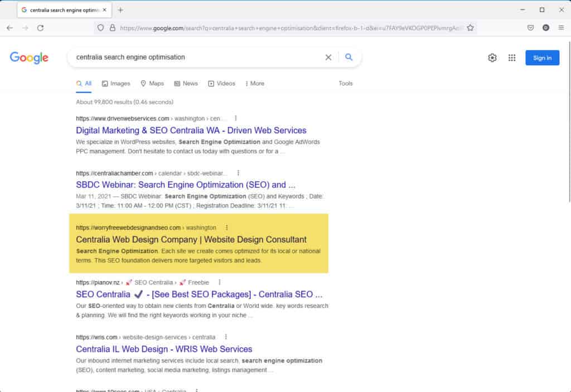Open the Pocket save icon
This screenshot has width=571, height=392.
point(531,28)
